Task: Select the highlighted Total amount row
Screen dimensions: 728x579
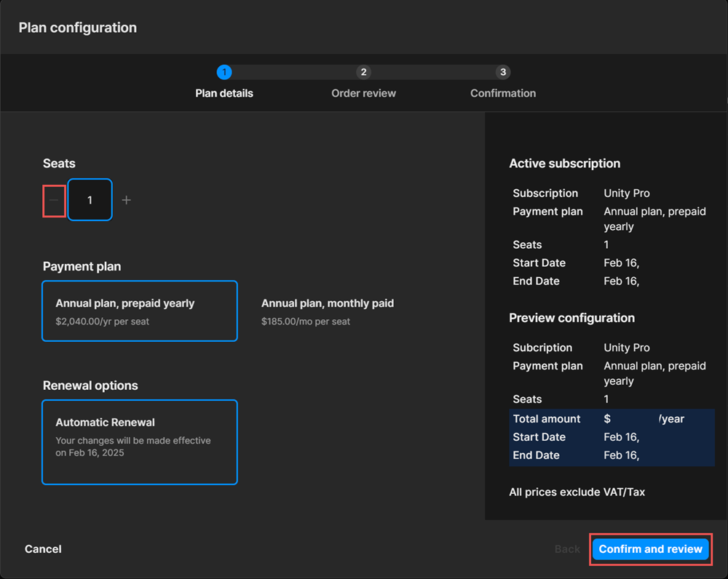Action: 612,418
